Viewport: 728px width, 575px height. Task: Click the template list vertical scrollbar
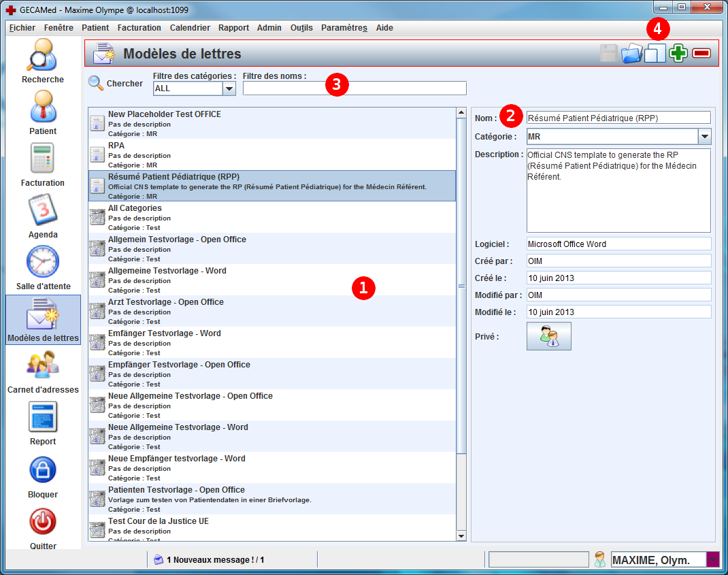461,286
